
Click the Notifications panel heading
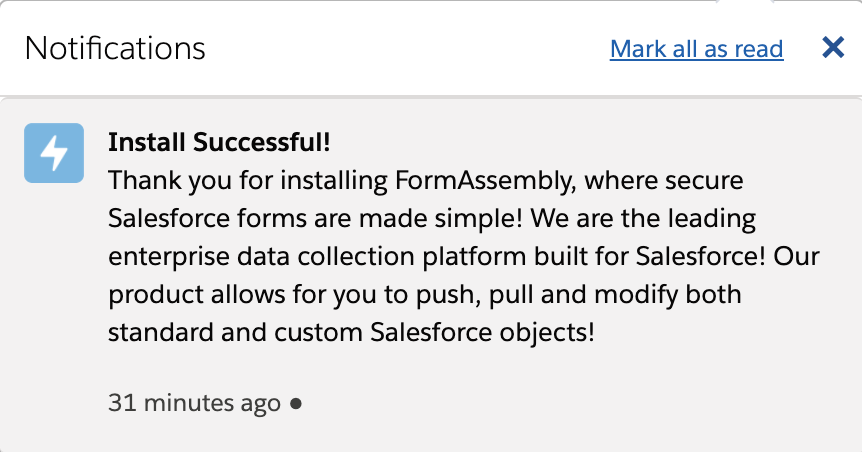(x=115, y=48)
